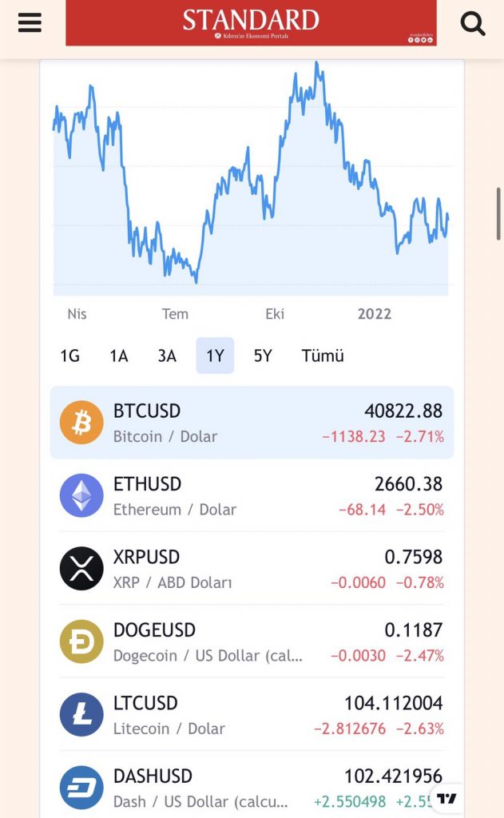Click the Dash logo icon

[x=81, y=788]
